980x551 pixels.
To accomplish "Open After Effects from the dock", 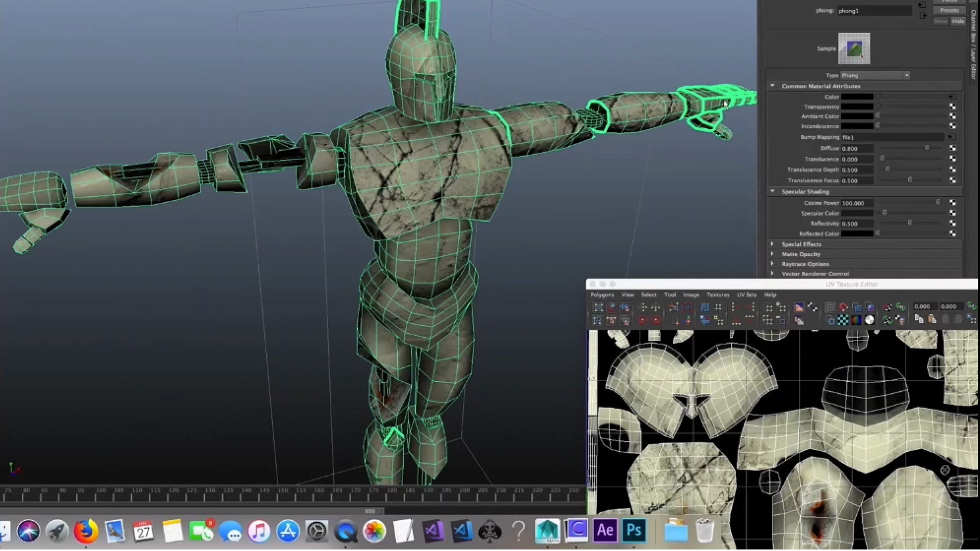I will (605, 531).
